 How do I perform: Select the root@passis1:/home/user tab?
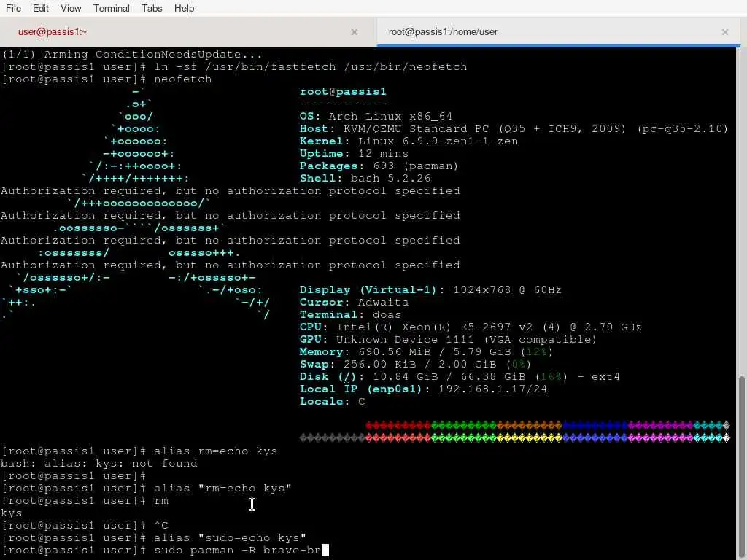point(558,32)
